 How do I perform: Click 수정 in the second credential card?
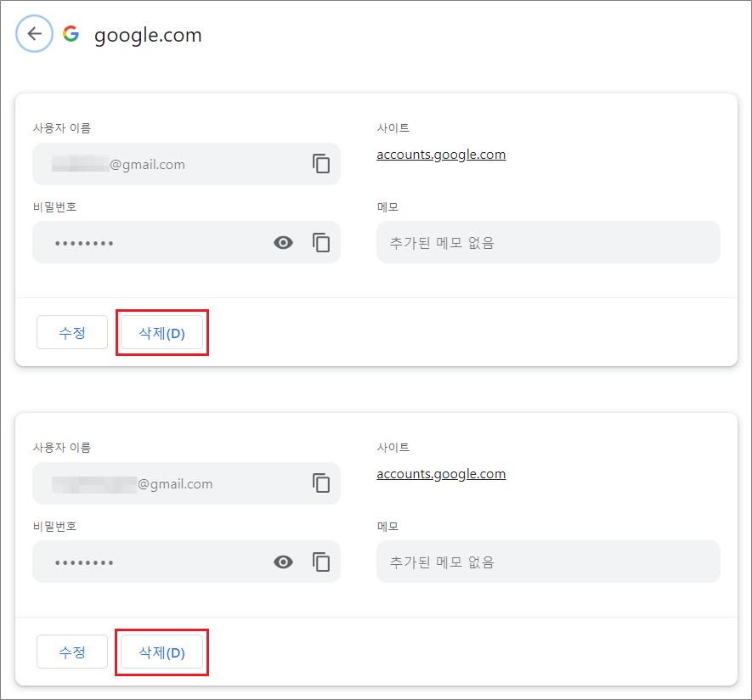click(72, 652)
